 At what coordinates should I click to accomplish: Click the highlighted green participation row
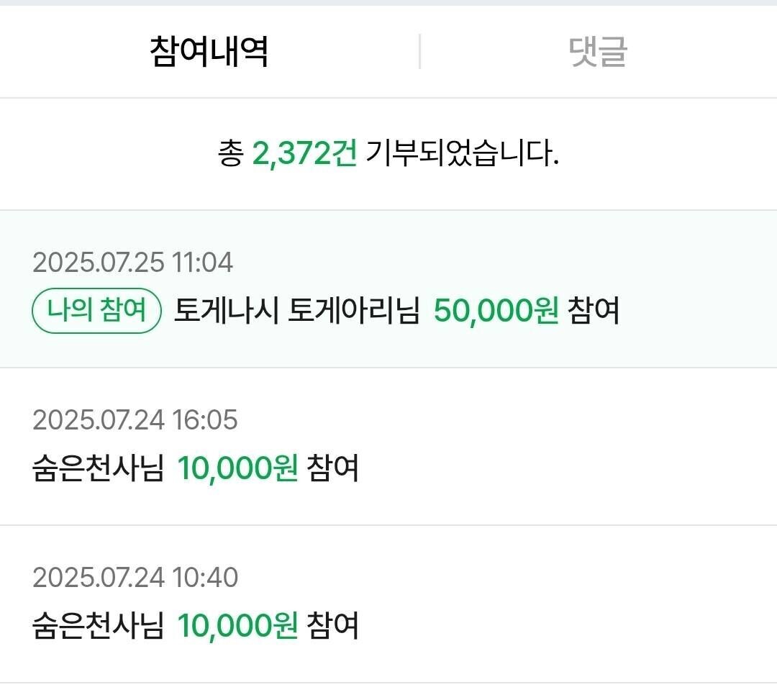[x=388, y=288]
